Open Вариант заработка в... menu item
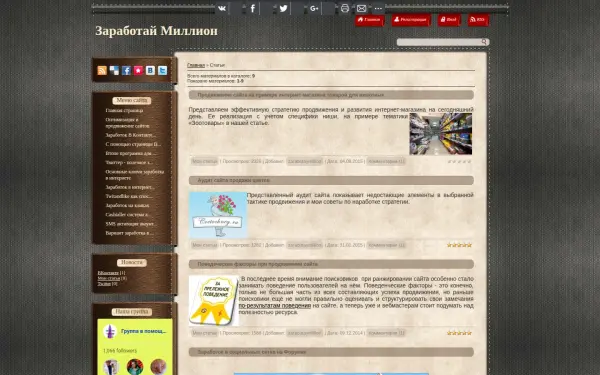Screen dimensions: 600x375 129,233
